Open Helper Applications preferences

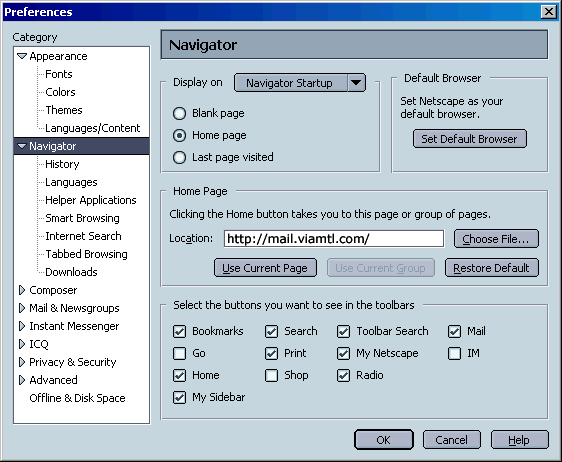(91, 200)
